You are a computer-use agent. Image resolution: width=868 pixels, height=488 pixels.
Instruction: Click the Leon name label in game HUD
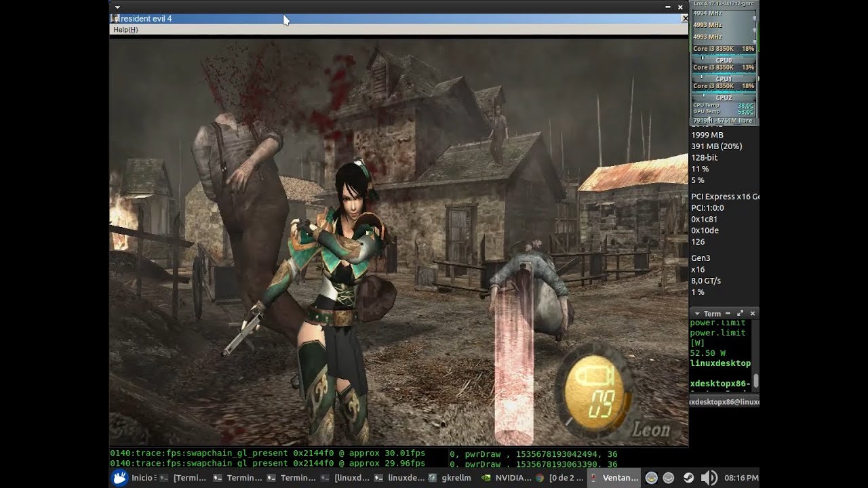[x=651, y=428]
